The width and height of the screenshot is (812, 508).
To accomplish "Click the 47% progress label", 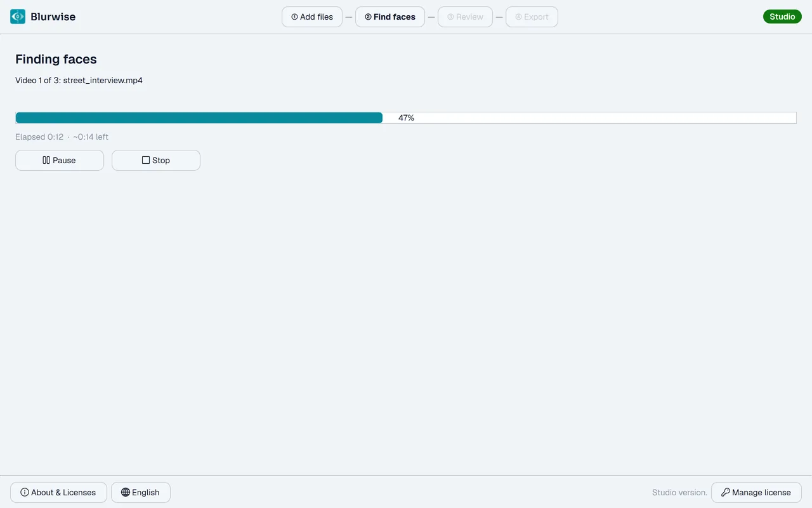I will pyautogui.click(x=406, y=117).
